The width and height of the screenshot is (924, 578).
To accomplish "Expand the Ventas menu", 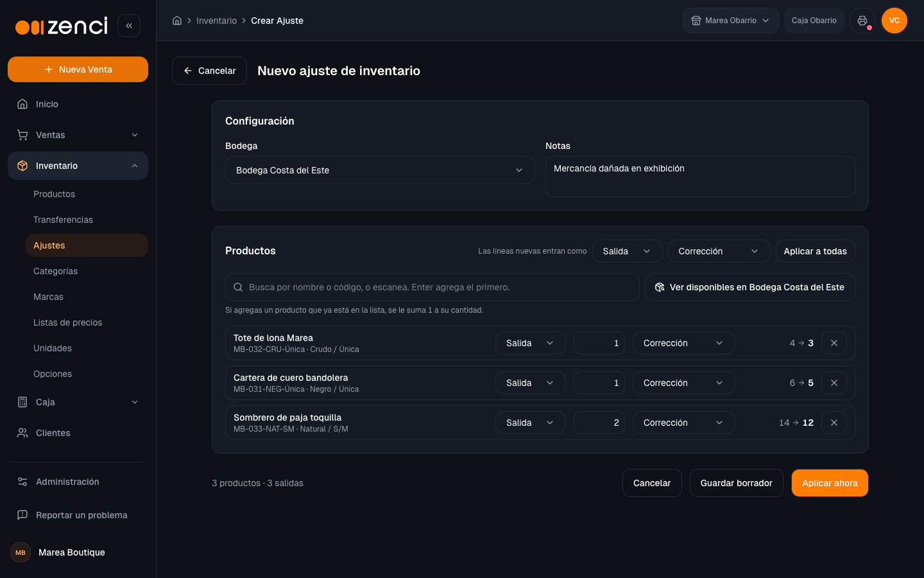I will [78, 135].
